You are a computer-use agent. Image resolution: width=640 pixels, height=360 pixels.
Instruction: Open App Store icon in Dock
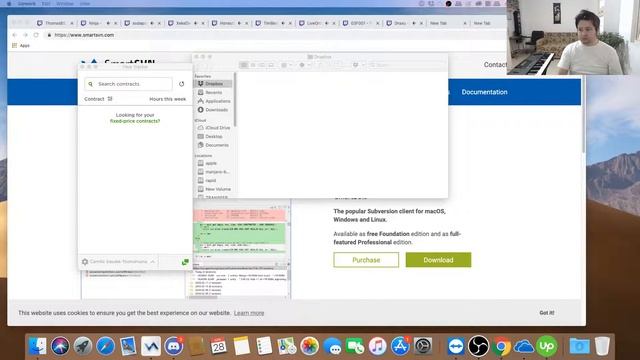[x=400, y=346]
